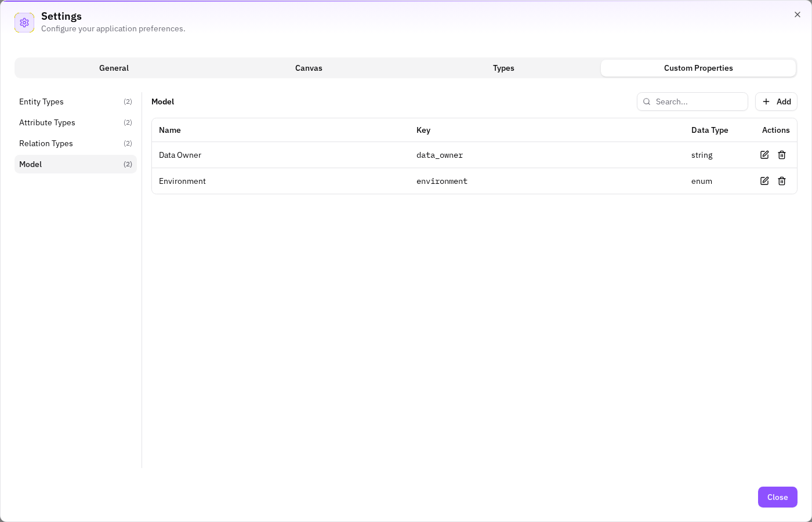Select Entity Types in the sidebar
This screenshot has width=812, height=522.
(75, 101)
